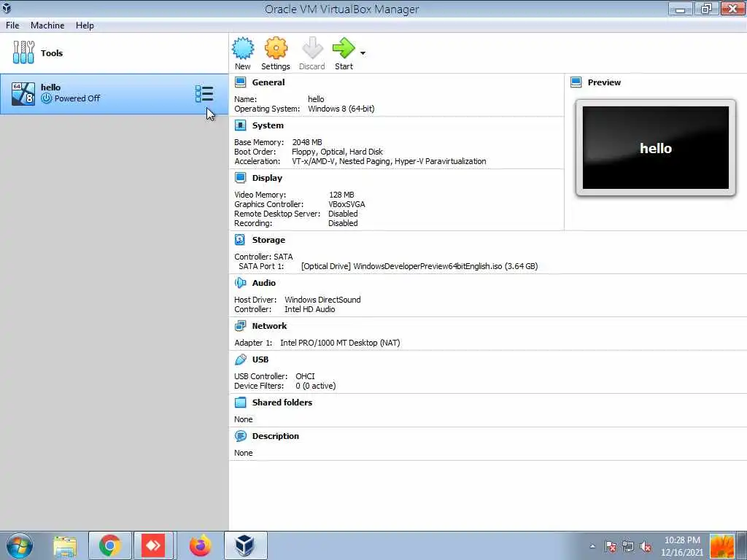Open Windows Explorer from the taskbar
Screen dimensions: 747x560
pyautogui.click(x=65, y=545)
